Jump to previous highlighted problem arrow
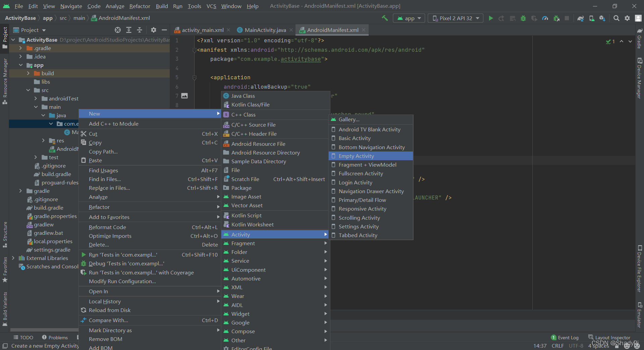644x350 pixels. (x=622, y=41)
